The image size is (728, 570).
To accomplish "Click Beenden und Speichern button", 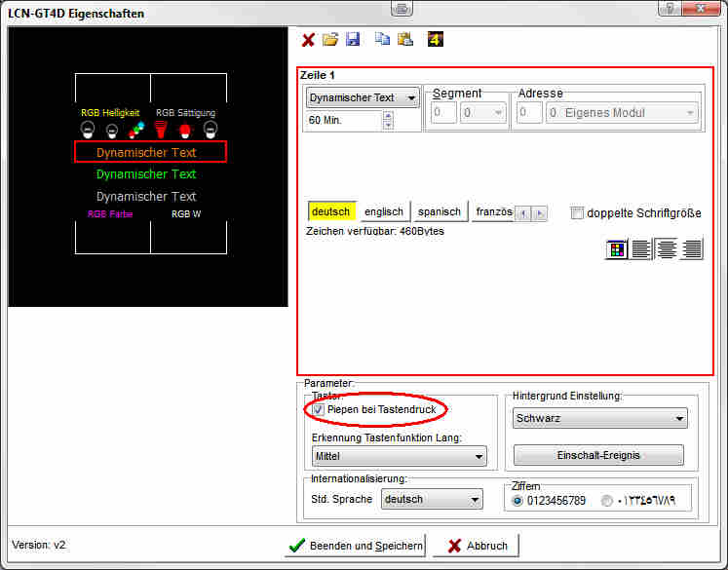I will pos(356,546).
